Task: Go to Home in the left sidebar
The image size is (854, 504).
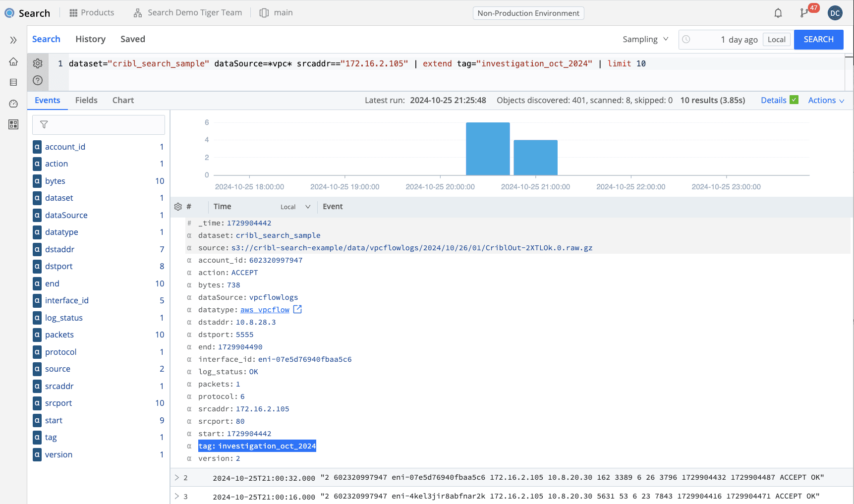Action: 13,61
